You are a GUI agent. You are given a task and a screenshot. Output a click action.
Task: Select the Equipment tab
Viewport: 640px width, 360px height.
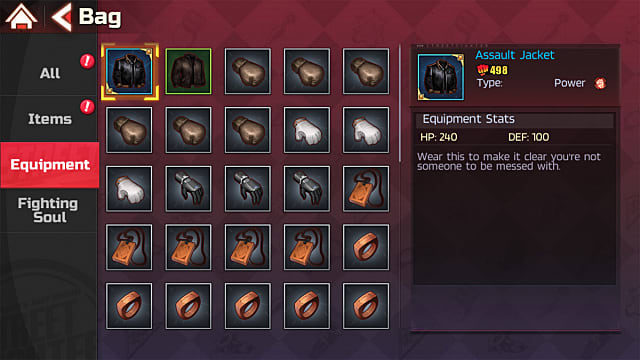(x=49, y=165)
